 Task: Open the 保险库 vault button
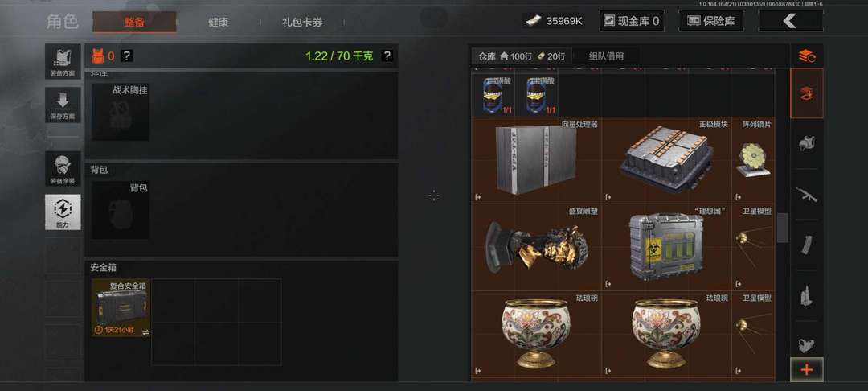tap(710, 21)
